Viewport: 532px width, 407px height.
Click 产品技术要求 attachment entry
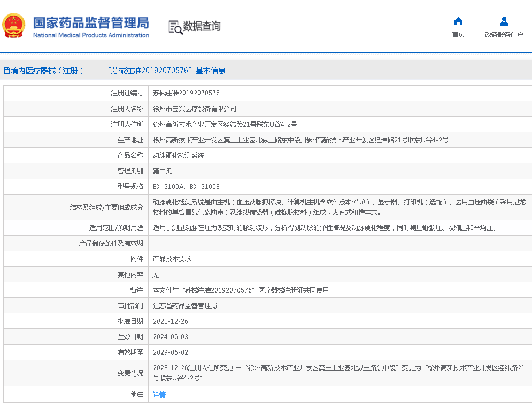tap(172, 259)
